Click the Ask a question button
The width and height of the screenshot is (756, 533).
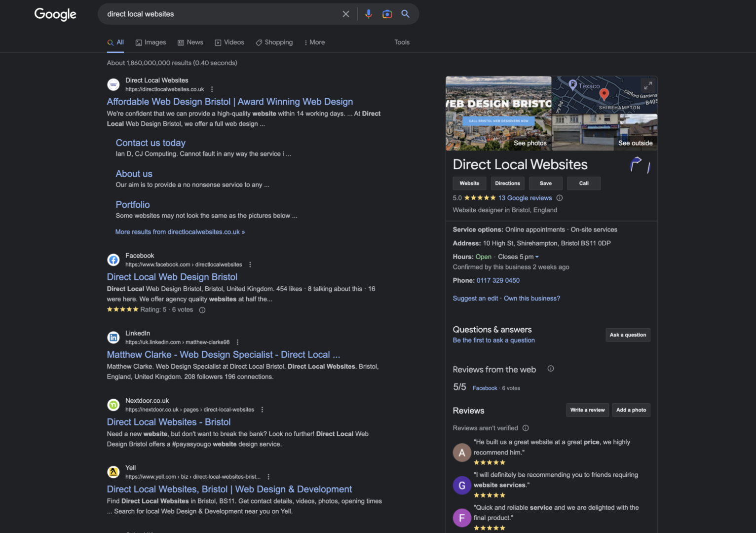[628, 335]
